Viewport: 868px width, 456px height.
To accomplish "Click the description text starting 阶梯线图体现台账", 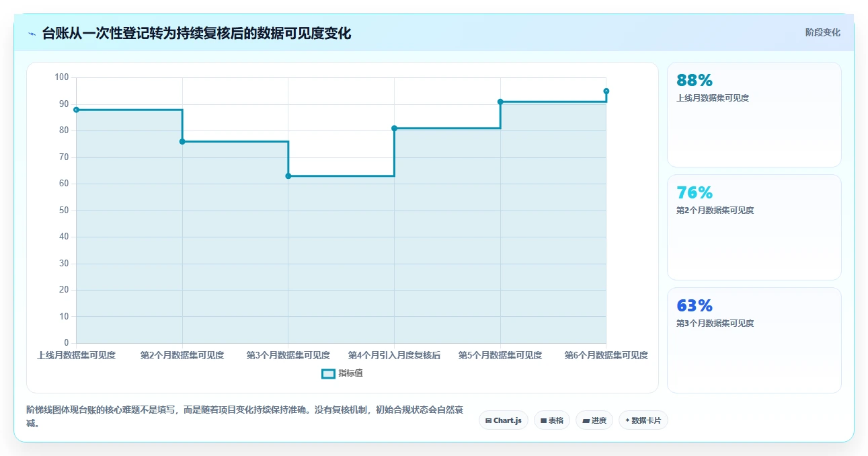I will click(245, 416).
